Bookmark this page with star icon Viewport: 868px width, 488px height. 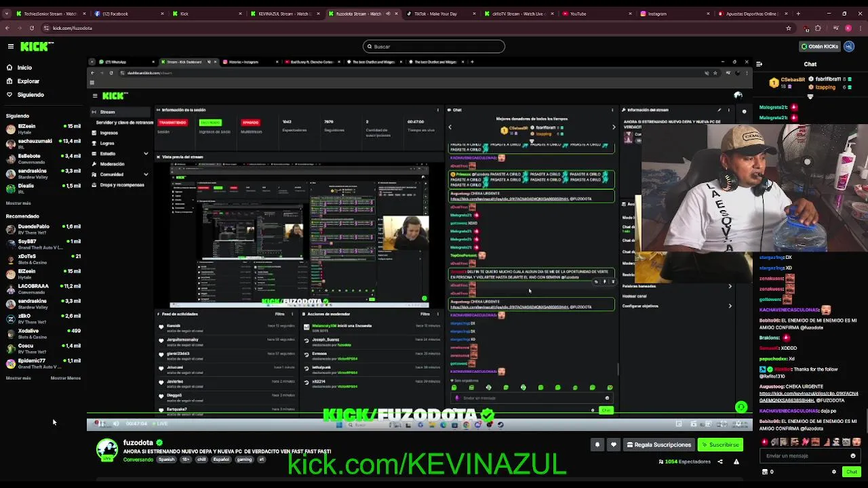click(x=789, y=28)
